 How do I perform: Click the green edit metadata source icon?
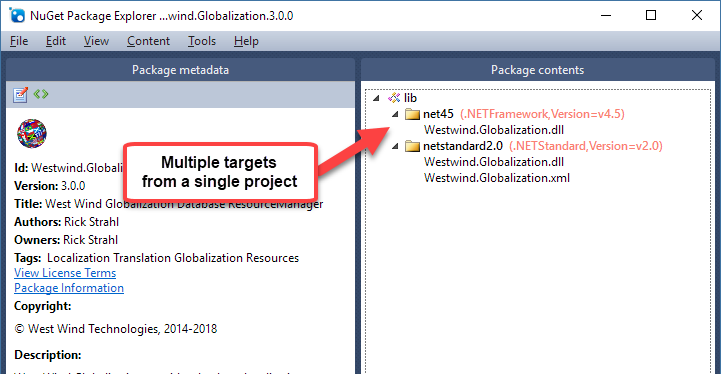tap(41, 94)
